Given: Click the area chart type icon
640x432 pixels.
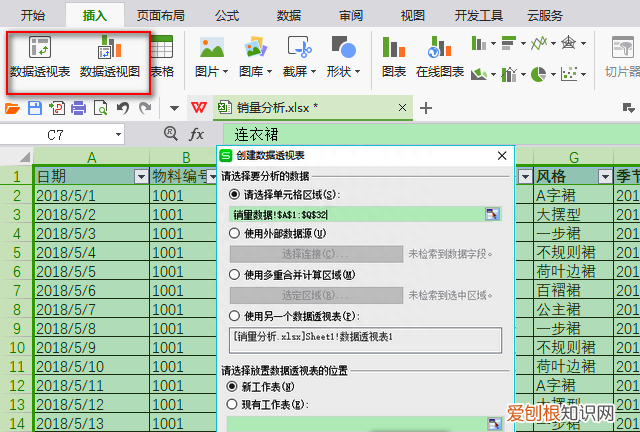Looking at the screenshot, I should click(x=479, y=74).
